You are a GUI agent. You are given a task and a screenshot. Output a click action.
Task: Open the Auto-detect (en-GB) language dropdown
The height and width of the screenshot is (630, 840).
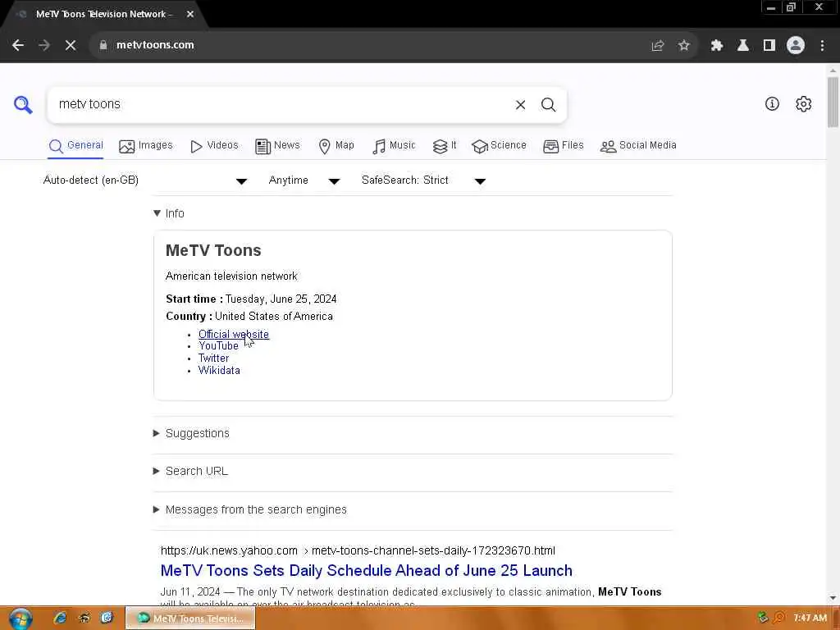(x=144, y=180)
